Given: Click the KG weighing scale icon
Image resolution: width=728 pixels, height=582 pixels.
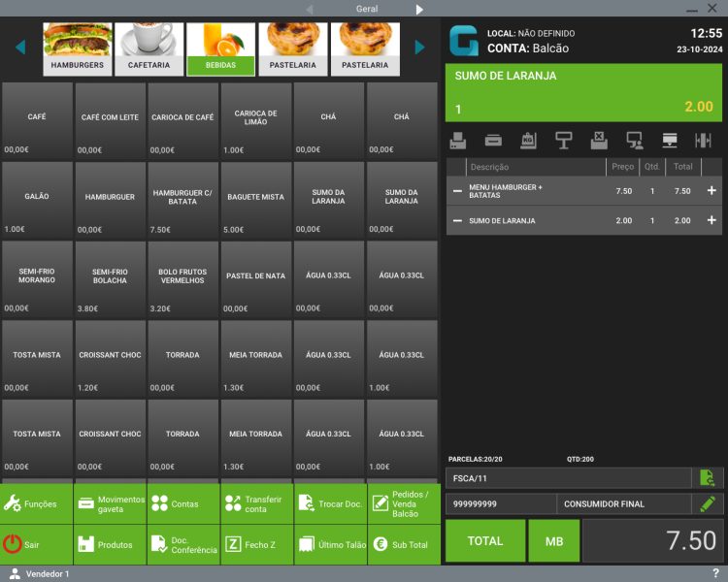Looking at the screenshot, I should pyautogui.click(x=528, y=140).
